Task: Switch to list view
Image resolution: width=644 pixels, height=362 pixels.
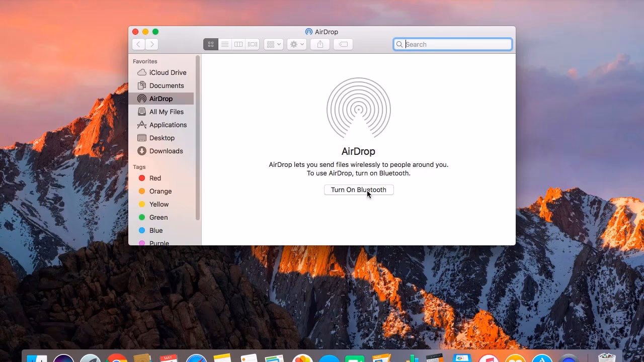Action: (224, 44)
